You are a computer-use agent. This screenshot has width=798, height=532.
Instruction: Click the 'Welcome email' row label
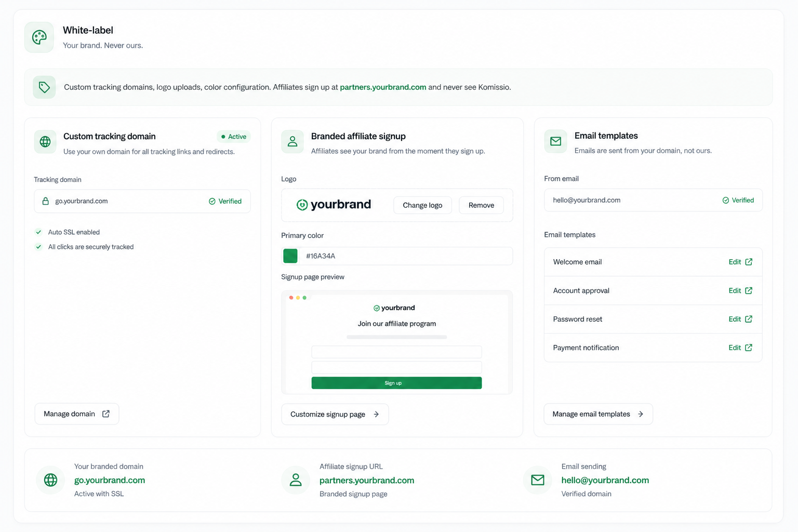pyautogui.click(x=578, y=262)
